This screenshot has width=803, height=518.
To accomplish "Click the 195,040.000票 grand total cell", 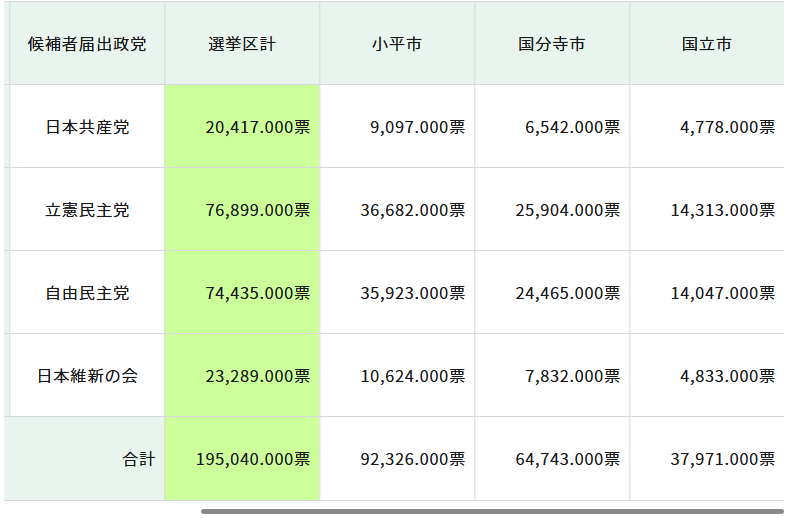I will [x=253, y=459].
